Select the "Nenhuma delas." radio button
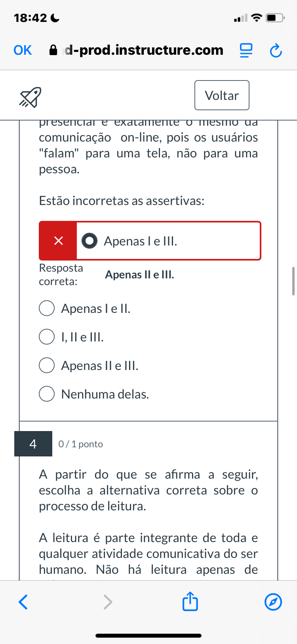This screenshot has height=644, width=297. [x=47, y=394]
